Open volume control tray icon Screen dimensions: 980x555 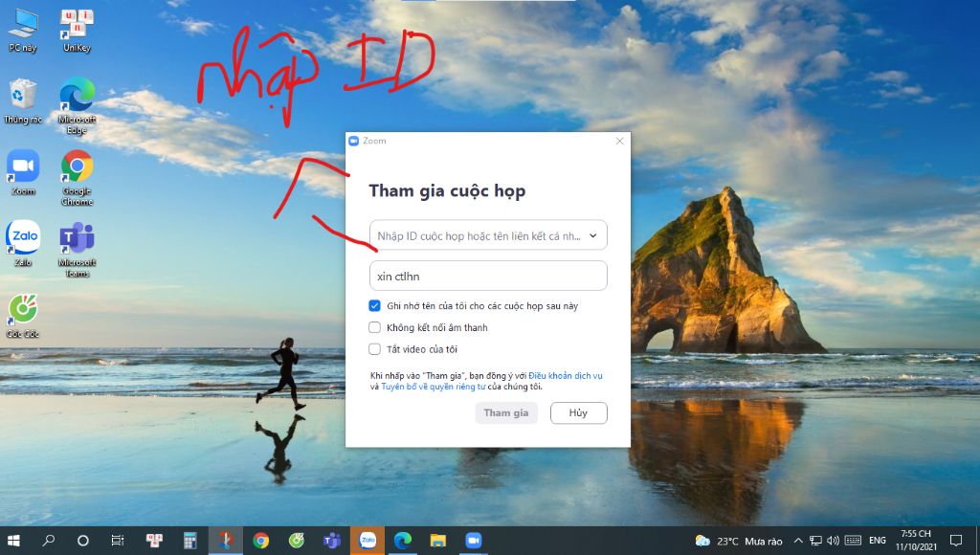pyautogui.click(x=834, y=541)
